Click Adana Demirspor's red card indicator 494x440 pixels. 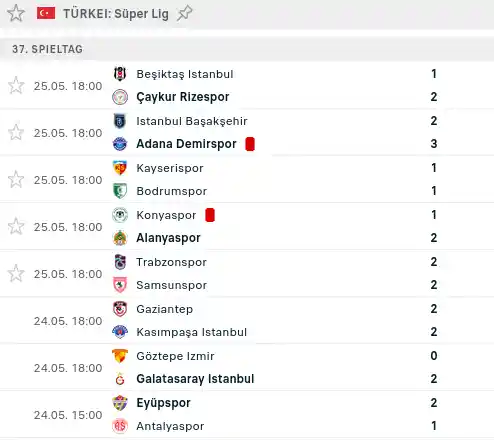point(250,144)
